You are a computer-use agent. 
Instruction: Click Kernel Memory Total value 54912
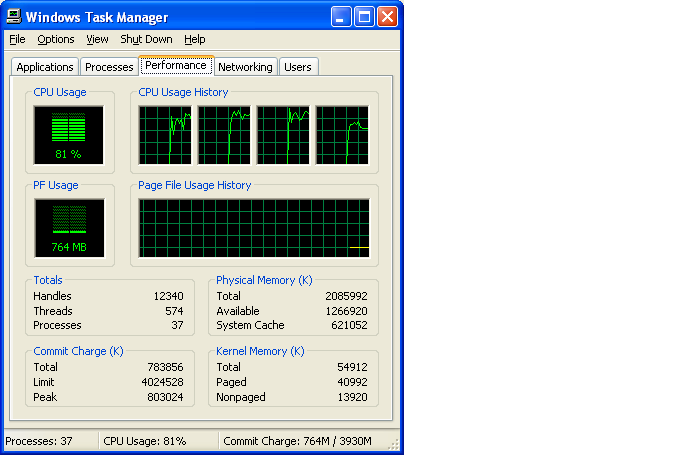[x=352, y=367]
